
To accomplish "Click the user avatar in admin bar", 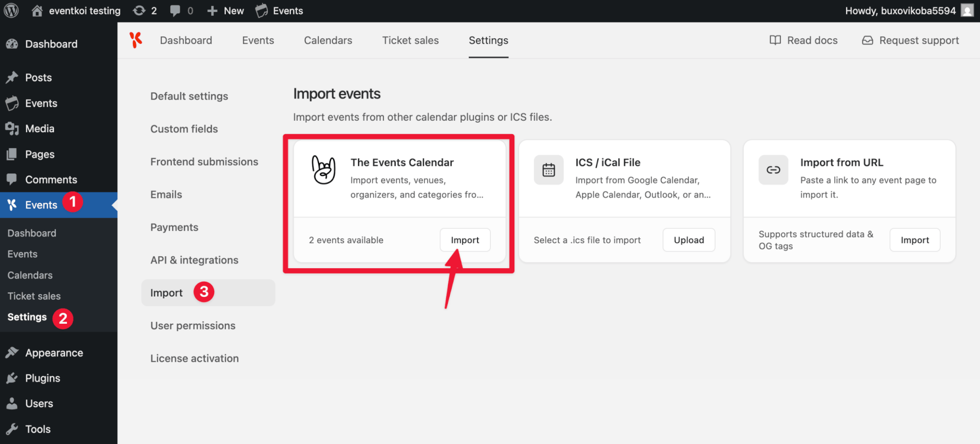I will tap(968, 11).
